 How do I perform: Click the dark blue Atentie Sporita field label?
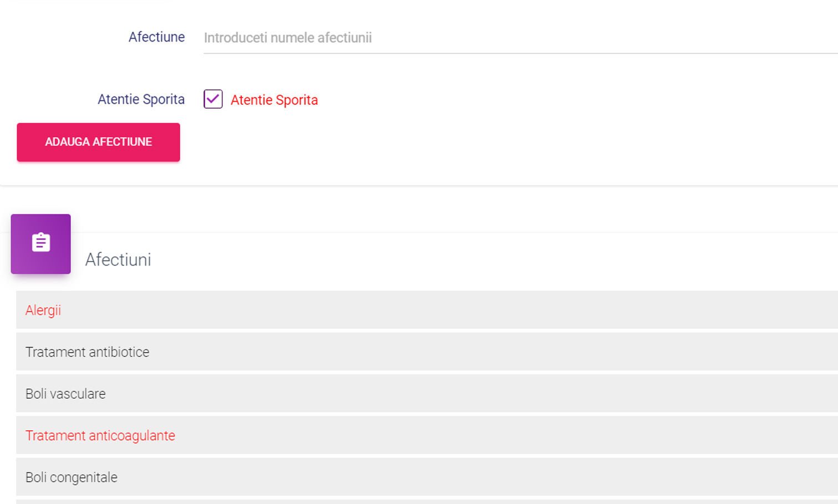click(x=141, y=99)
